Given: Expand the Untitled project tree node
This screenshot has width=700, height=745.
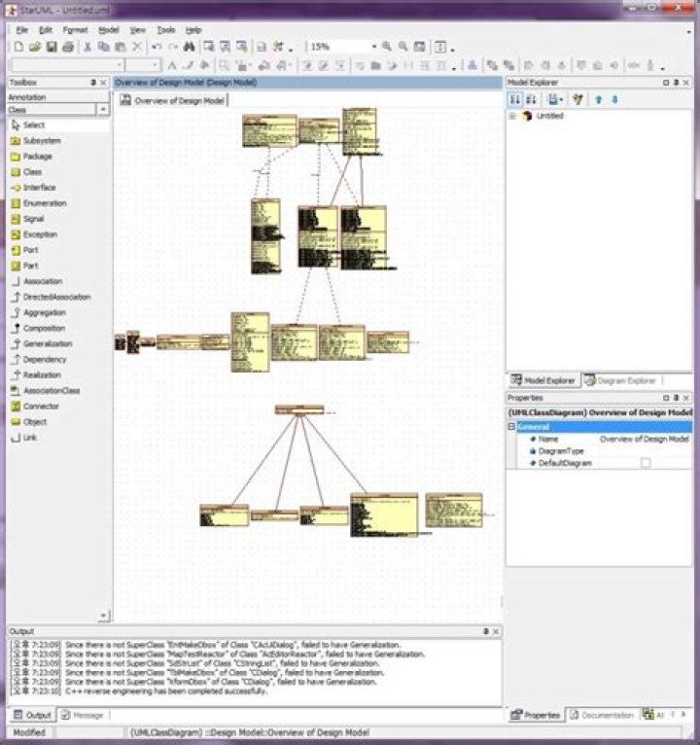Looking at the screenshot, I should point(512,116).
